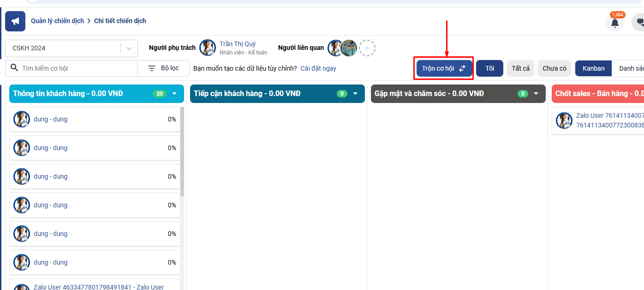
Task: Click the Trộn cơ hội button
Action: tap(444, 68)
